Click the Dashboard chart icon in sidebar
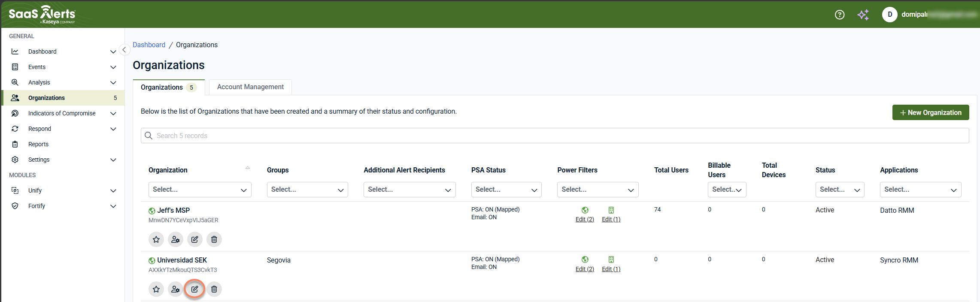This screenshot has height=302, width=980. click(15, 51)
